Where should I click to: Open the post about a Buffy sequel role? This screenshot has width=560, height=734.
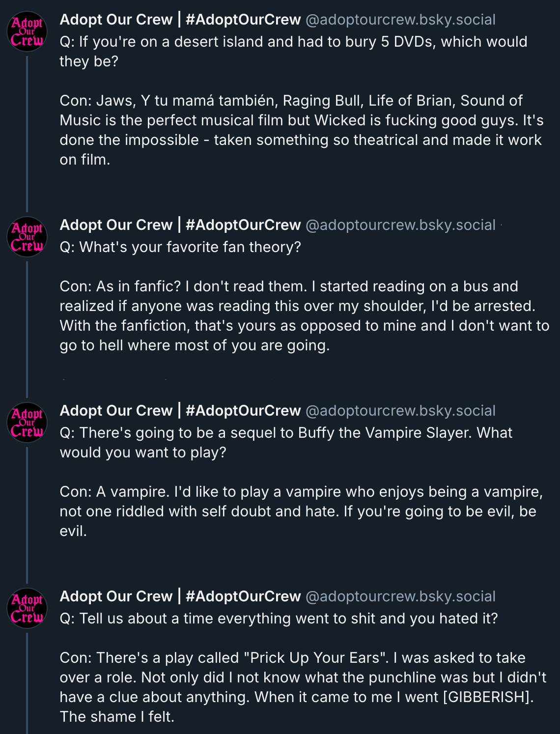click(286, 443)
